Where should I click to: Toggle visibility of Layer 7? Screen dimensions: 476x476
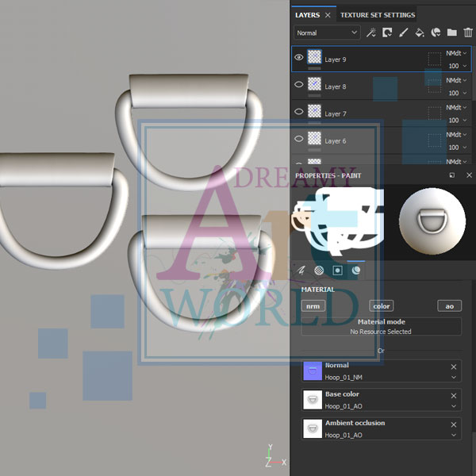click(299, 111)
